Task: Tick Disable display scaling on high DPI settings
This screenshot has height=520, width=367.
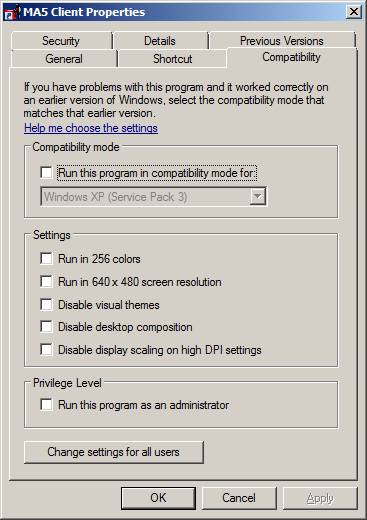Action: point(46,349)
